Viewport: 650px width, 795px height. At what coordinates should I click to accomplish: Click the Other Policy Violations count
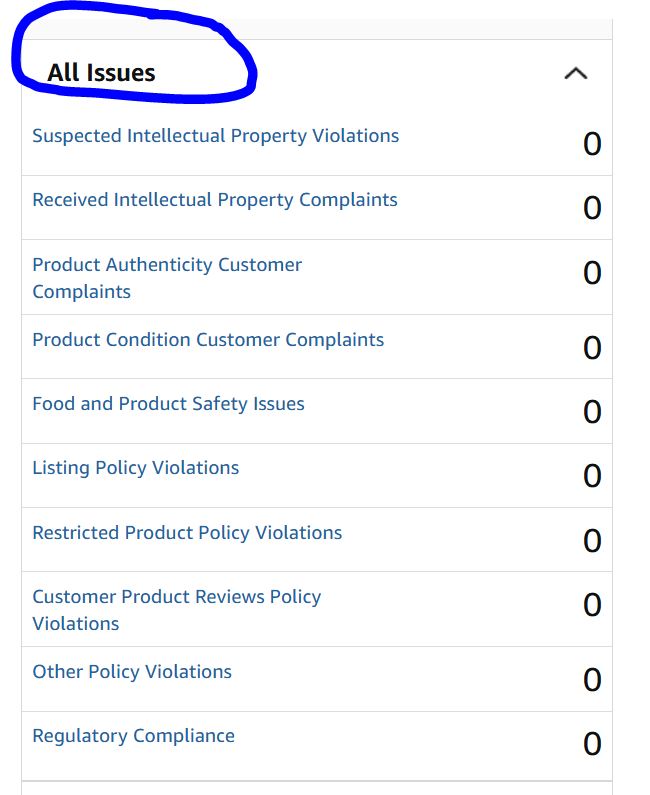592,679
